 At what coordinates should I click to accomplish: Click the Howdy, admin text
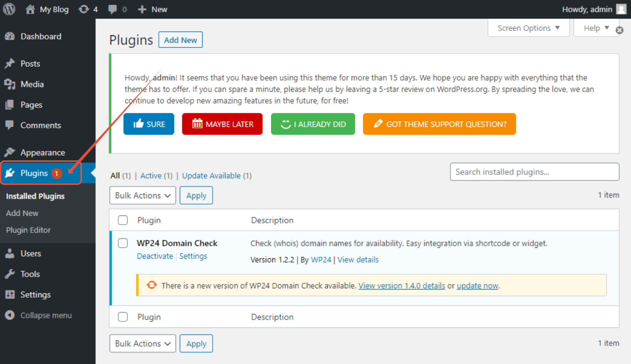tap(587, 9)
